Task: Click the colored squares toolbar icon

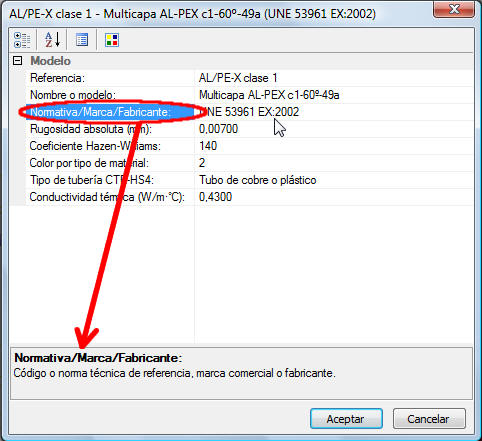Action: pyautogui.click(x=112, y=40)
